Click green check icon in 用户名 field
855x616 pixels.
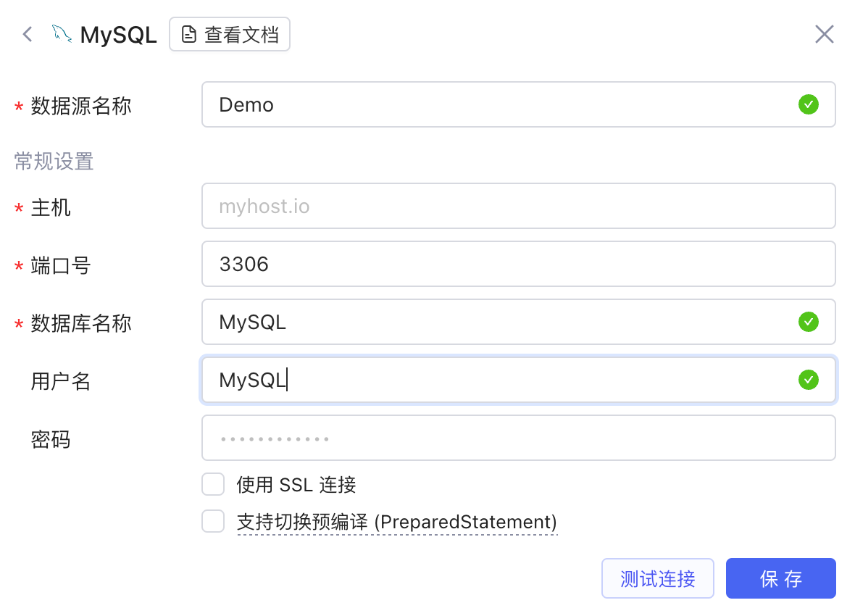(808, 380)
